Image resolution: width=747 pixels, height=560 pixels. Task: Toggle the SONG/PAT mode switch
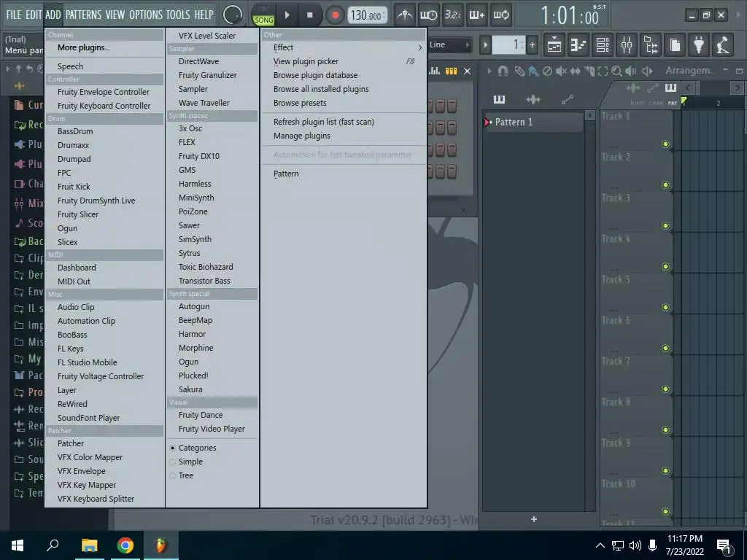[263, 15]
